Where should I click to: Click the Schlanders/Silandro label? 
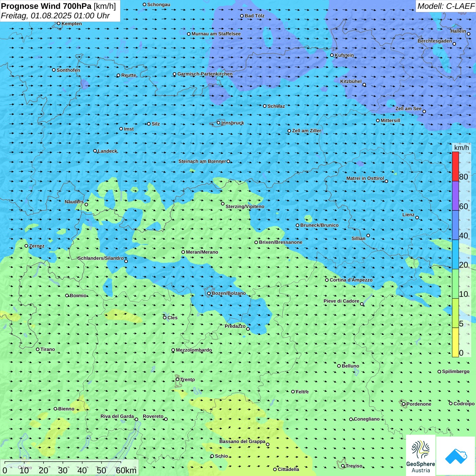101,258
